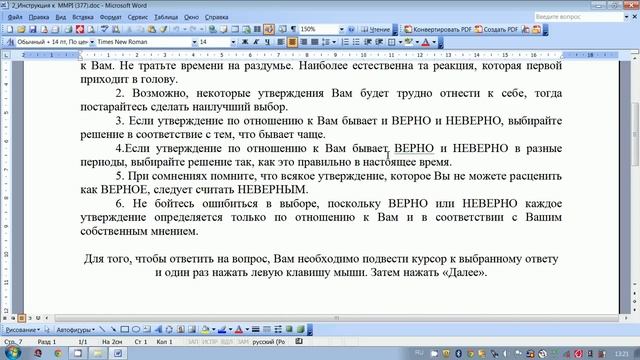Increase paragraph indent
640x360 pixels.
click(379, 42)
